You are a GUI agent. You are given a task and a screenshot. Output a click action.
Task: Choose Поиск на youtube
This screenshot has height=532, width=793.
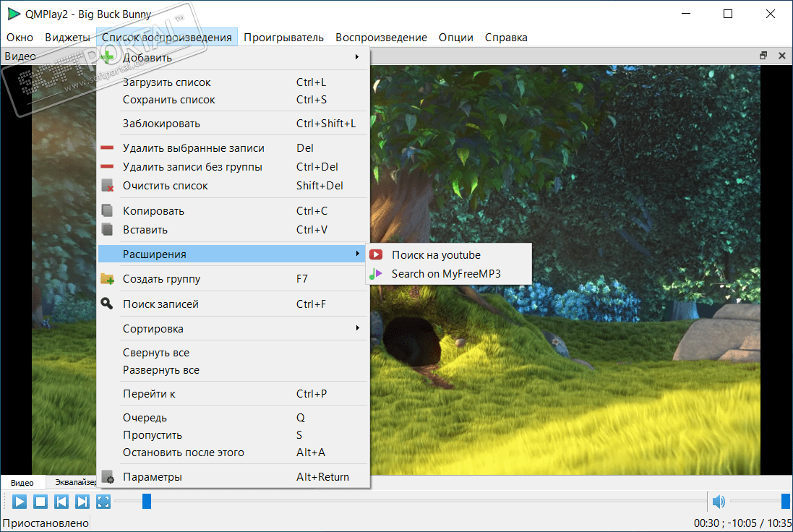[x=448, y=255]
